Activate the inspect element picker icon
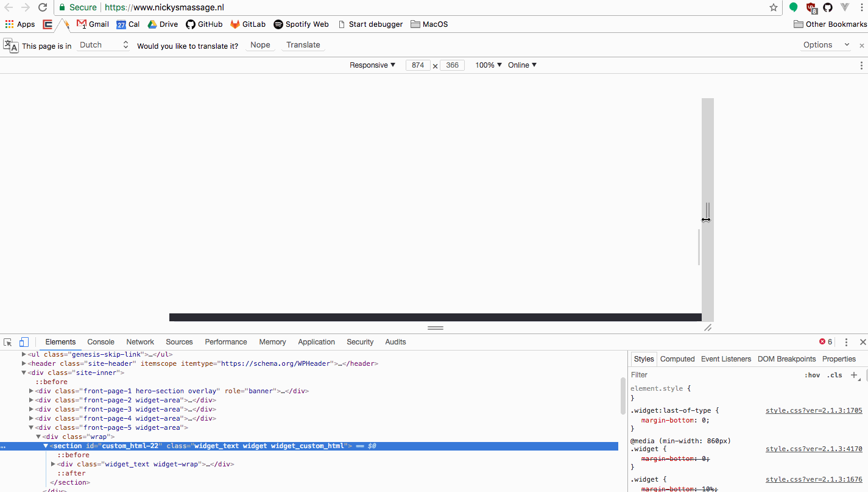The image size is (868, 492). 8,342
